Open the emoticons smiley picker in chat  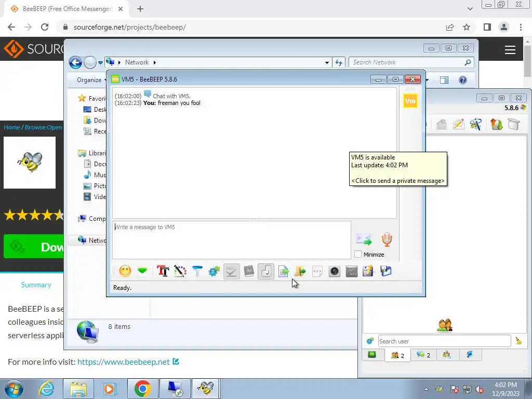[x=125, y=271]
